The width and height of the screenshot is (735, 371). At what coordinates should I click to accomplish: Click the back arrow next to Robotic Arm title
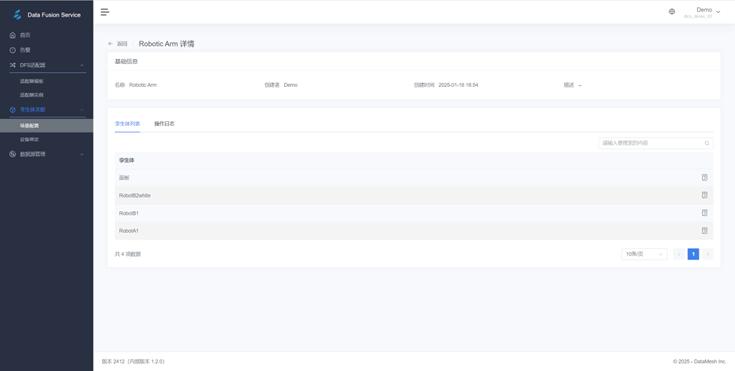click(110, 44)
